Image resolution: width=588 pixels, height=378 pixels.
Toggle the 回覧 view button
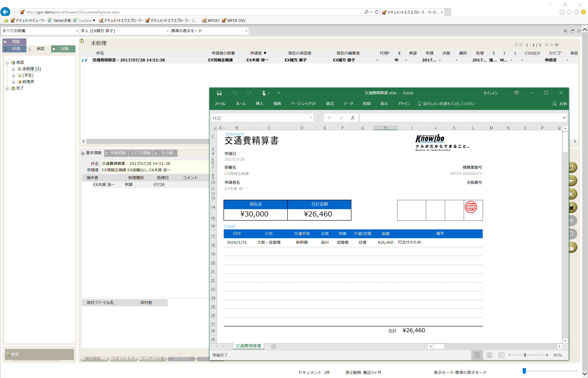tap(63, 49)
